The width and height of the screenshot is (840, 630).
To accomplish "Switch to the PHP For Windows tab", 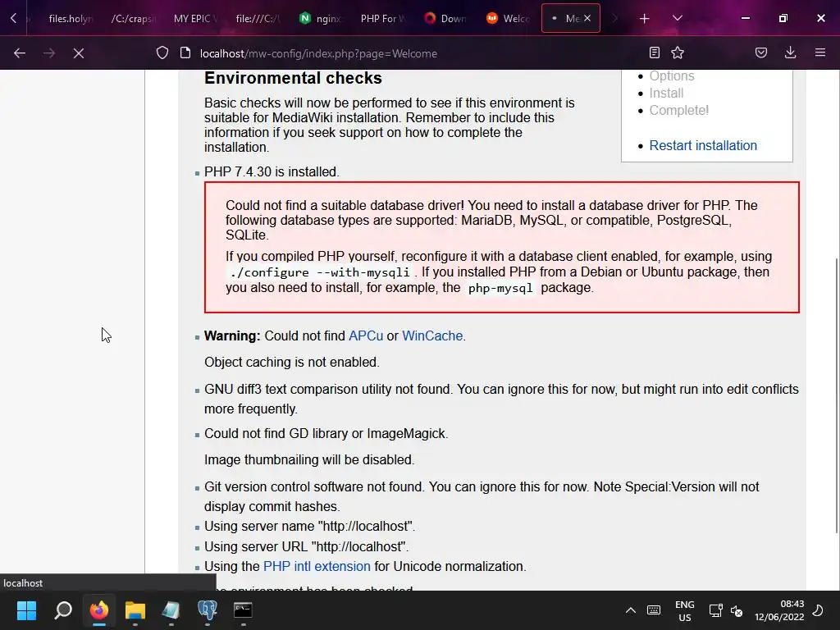I will click(382, 19).
